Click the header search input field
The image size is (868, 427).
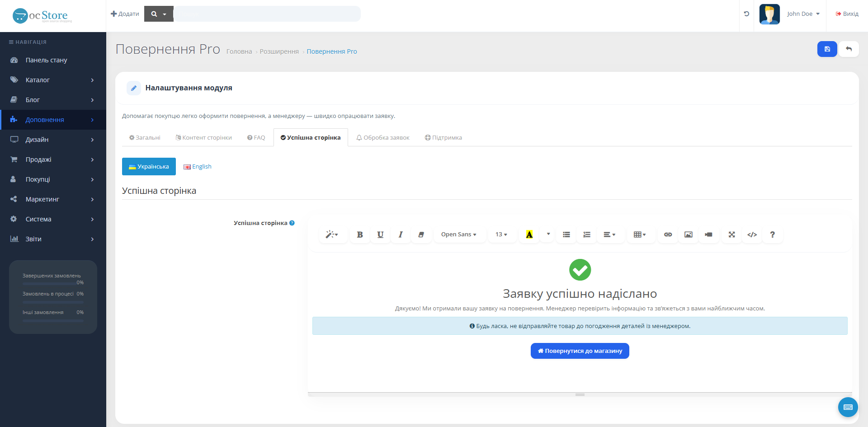tap(267, 14)
